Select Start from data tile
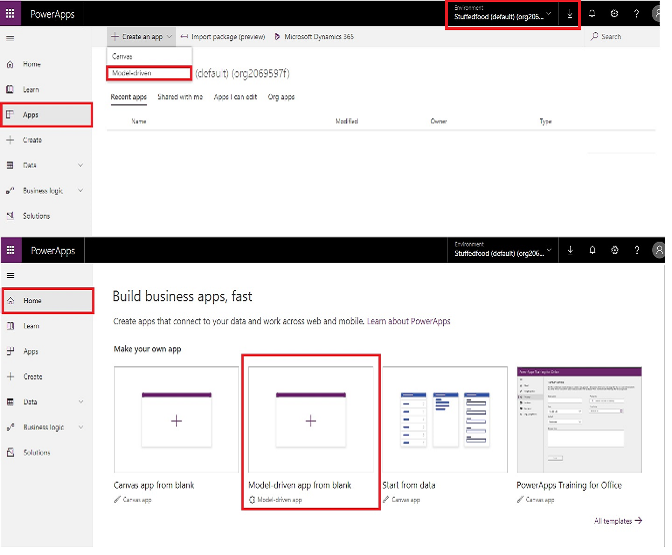The image size is (672, 555). click(x=445, y=434)
